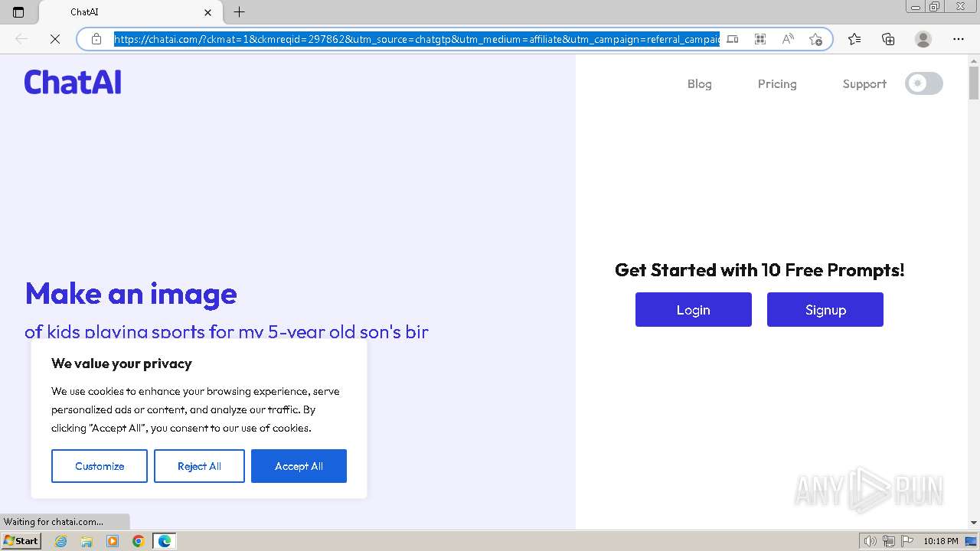Screen dimensions: 980x551
Task: Open the Support page
Action: [864, 84]
